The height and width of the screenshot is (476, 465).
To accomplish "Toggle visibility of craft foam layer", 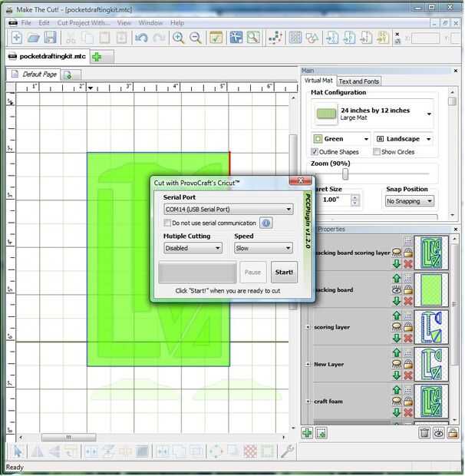I will 397,401.
